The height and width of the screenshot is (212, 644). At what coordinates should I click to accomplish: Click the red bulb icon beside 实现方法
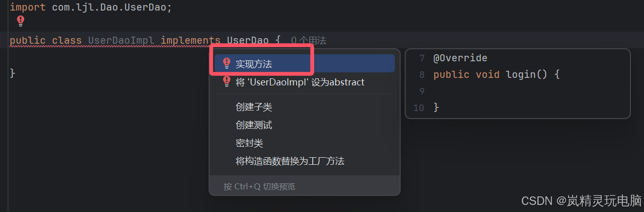click(x=226, y=63)
